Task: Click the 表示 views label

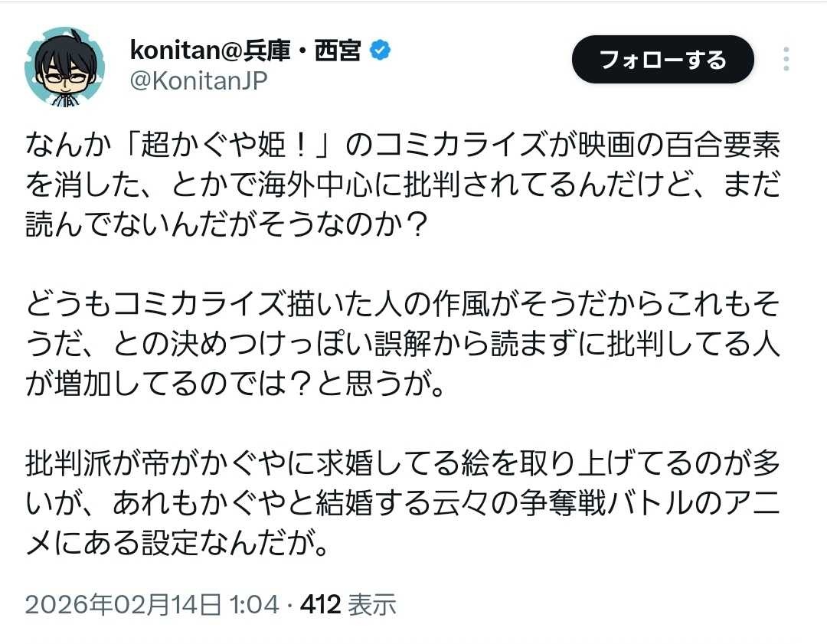Action: [x=372, y=605]
